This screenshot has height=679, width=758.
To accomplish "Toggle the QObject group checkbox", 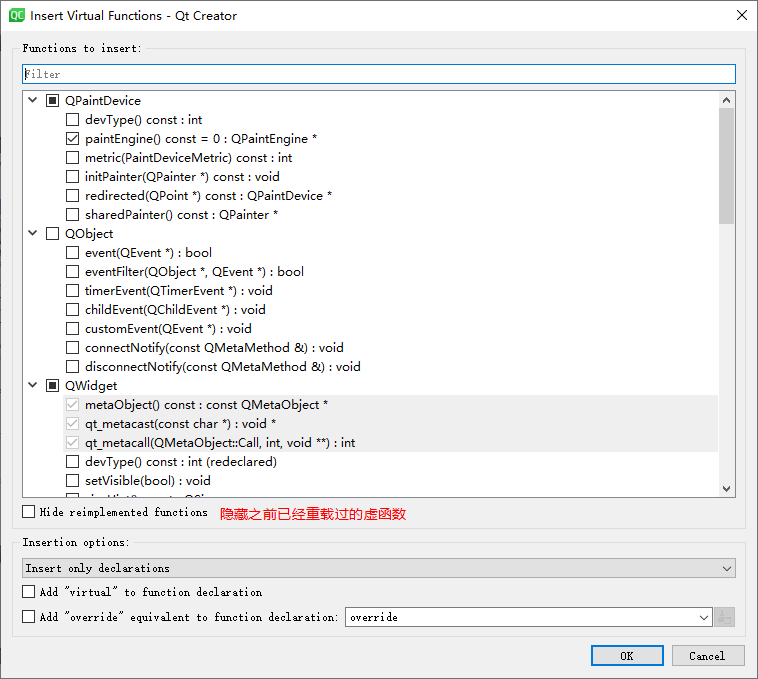I will [52, 233].
